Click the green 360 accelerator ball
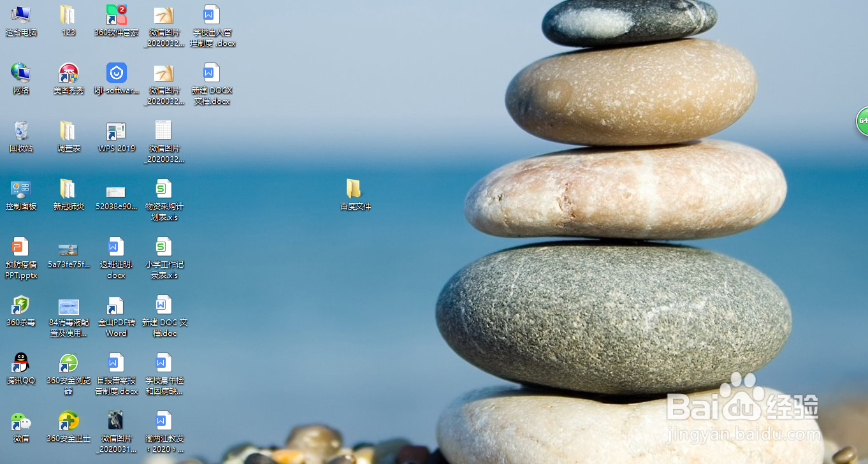This screenshot has width=868, height=464. 862,121
